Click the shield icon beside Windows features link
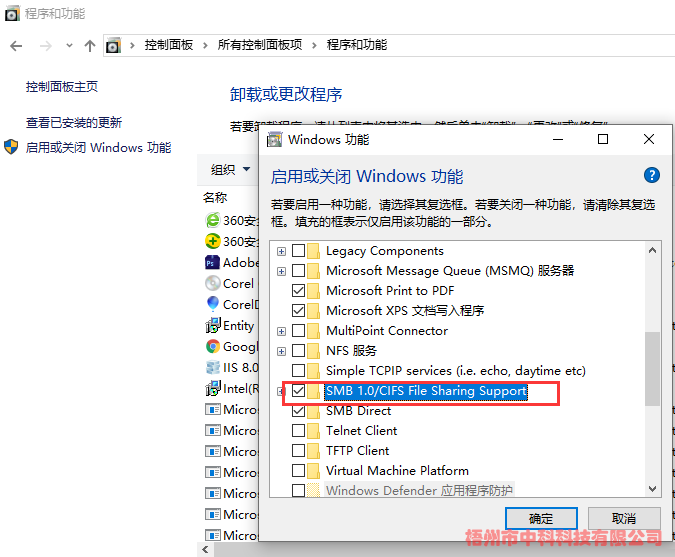675x557 pixels. point(11,147)
